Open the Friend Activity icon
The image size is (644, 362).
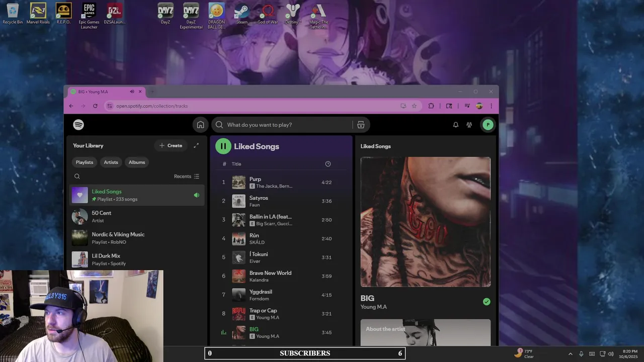[469, 125]
